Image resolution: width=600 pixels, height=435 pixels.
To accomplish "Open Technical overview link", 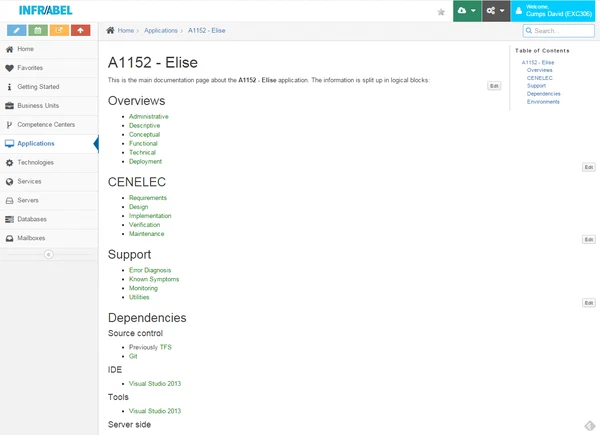I will click(x=142, y=153).
